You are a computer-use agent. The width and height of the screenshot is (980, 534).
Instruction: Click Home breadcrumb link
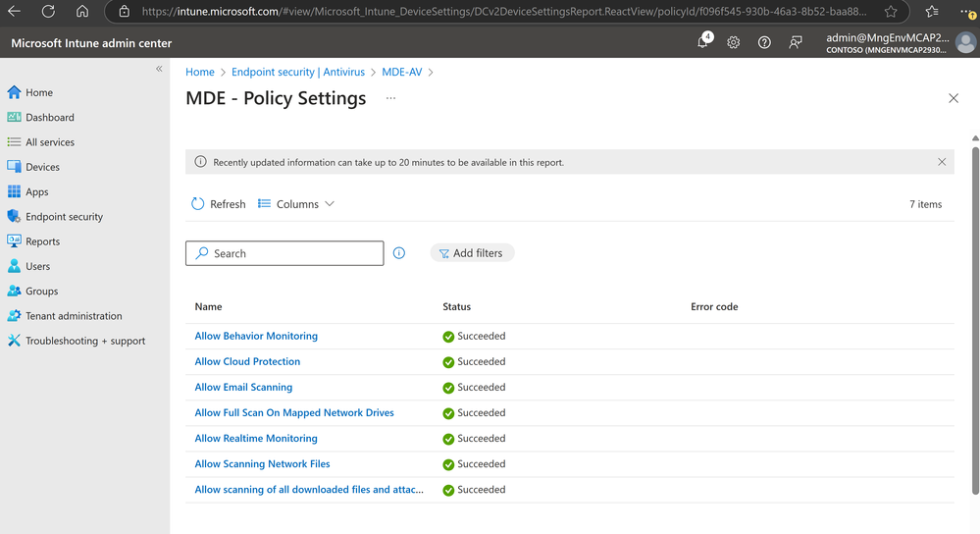[x=200, y=72]
